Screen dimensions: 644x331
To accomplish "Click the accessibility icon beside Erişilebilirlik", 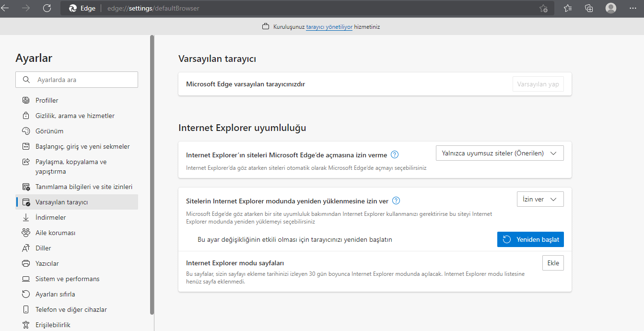I will click(x=26, y=325).
